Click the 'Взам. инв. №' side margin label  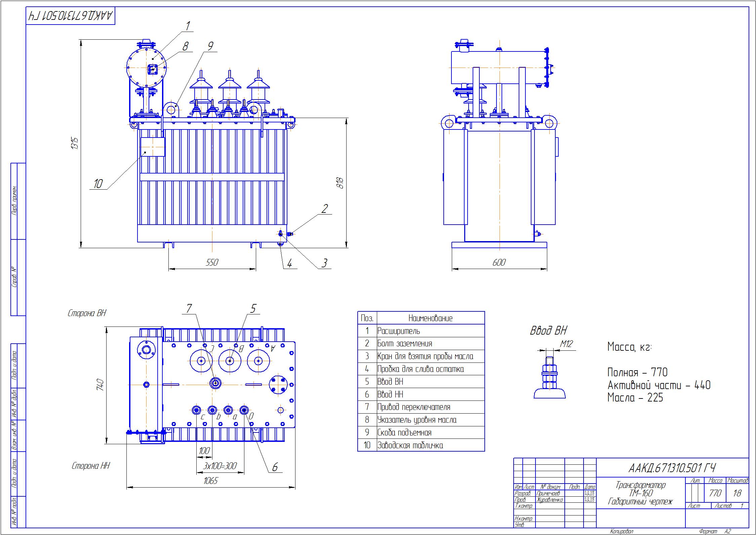coord(14,435)
